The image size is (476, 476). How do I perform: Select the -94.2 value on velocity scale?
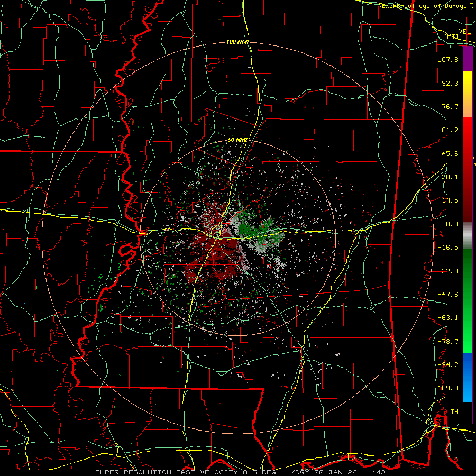pyautogui.click(x=448, y=364)
